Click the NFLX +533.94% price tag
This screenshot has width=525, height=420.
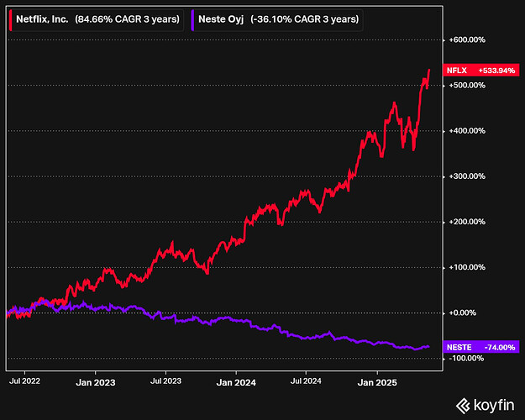click(480, 71)
